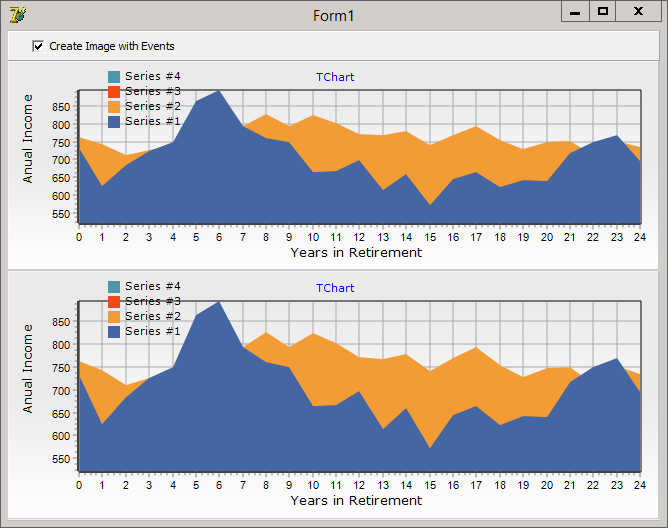Select 'Series #2' legend text in top chart
Screen dimensions: 668x528
point(153,106)
